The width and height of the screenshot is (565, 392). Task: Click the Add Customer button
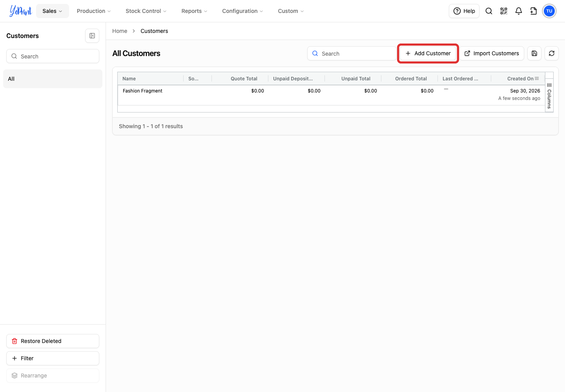428,53
